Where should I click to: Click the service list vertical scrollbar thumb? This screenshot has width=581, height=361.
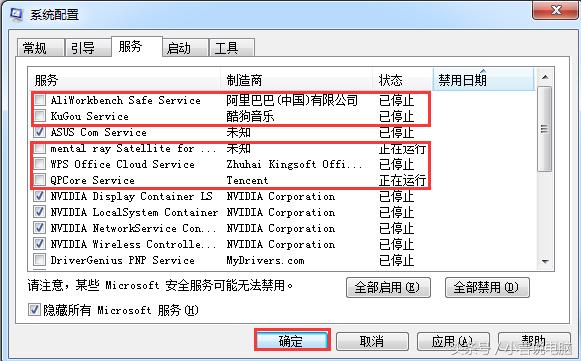pyautogui.click(x=545, y=129)
